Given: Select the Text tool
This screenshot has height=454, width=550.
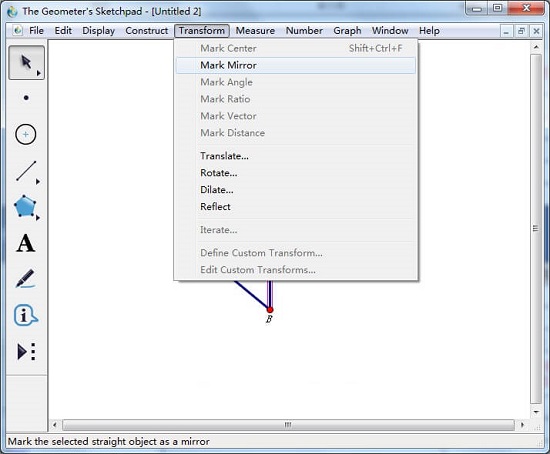Looking at the screenshot, I should pos(26,243).
